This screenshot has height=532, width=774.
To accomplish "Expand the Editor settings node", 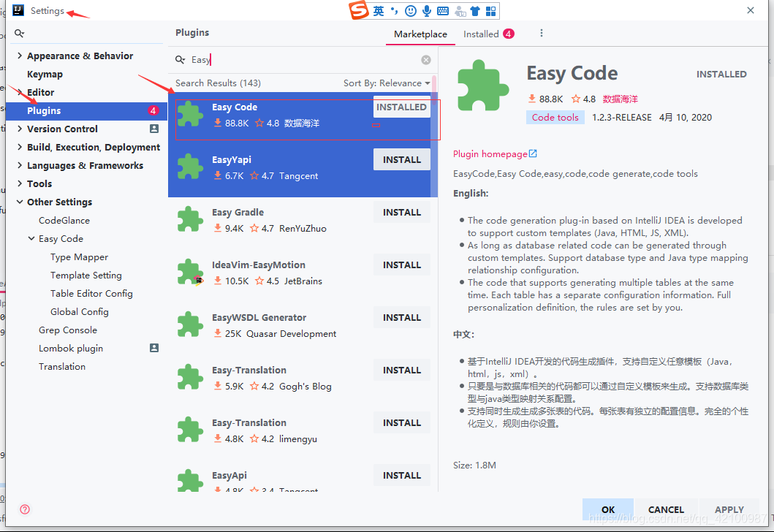I will coord(20,92).
